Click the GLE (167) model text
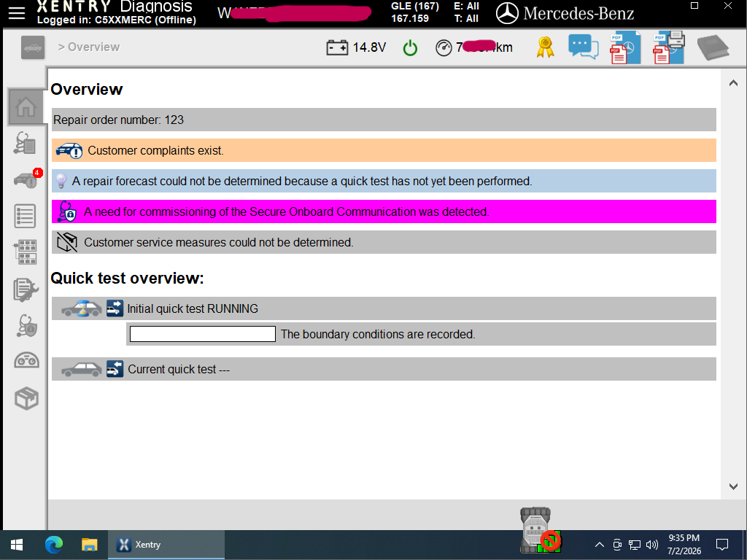The height and width of the screenshot is (560, 747). click(415, 6)
